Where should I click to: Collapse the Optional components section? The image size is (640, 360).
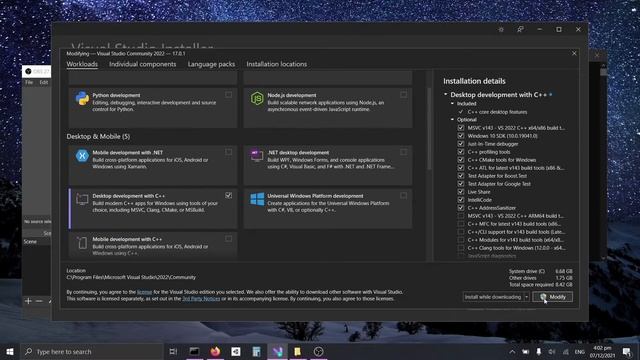[452, 120]
